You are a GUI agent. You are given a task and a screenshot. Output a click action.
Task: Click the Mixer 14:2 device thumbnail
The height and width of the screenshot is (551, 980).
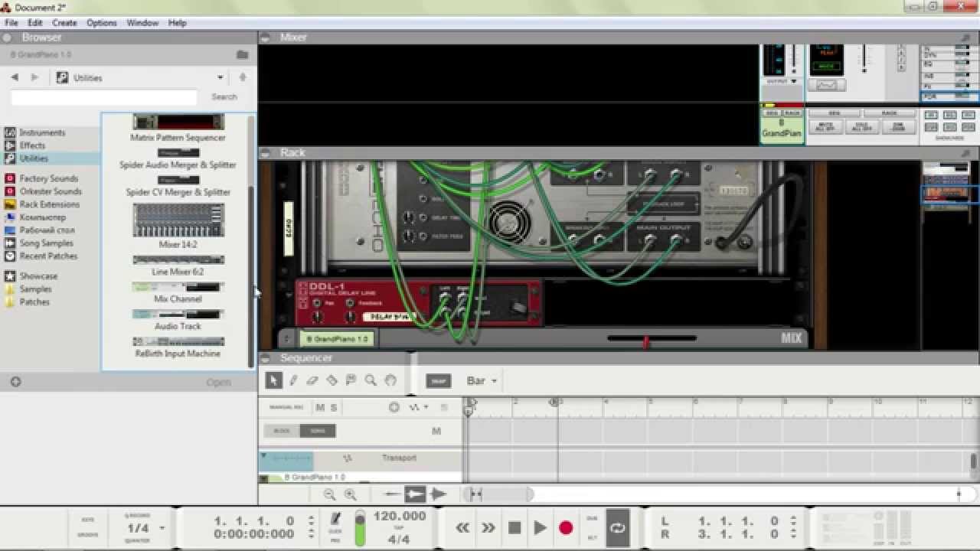[x=178, y=220]
